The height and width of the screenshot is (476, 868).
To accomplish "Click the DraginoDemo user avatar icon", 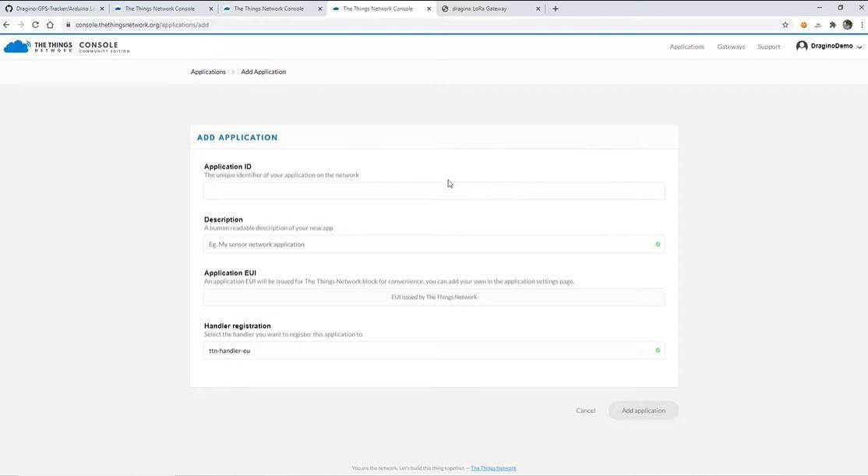I will [x=802, y=46].
